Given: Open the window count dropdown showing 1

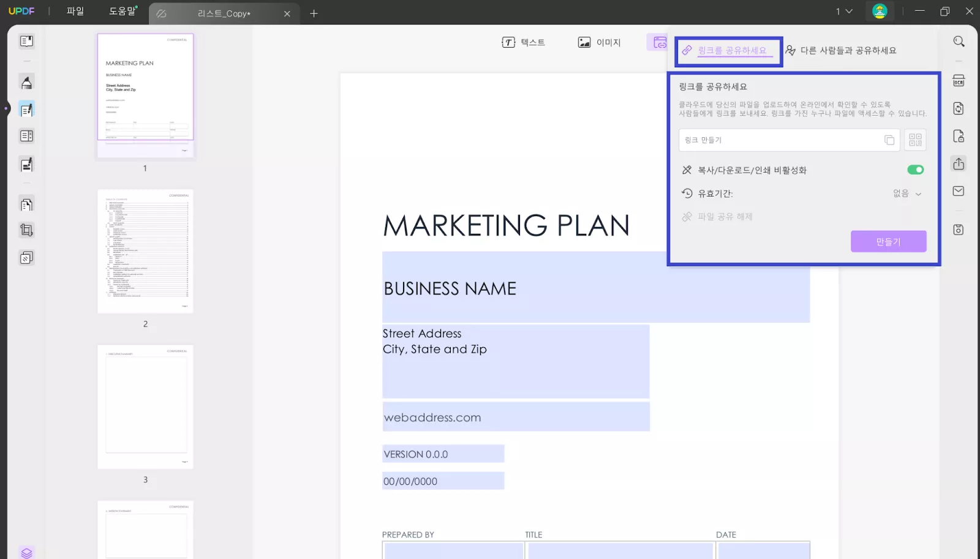Looking at the screenshot, I should pyautogui.click(x=844, y=12).
